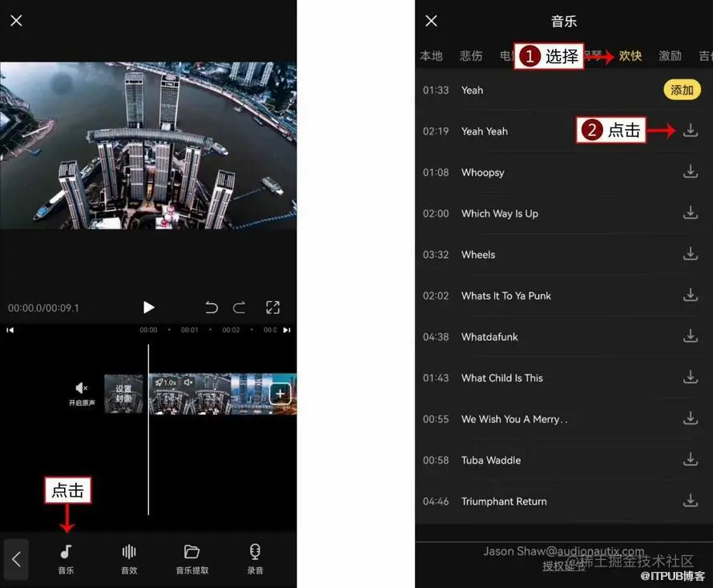The height and width of the screenshot is (588, 713).
Task: Open the cover setting thumbnail (设置封面)
Action: (x=123, y=394)
